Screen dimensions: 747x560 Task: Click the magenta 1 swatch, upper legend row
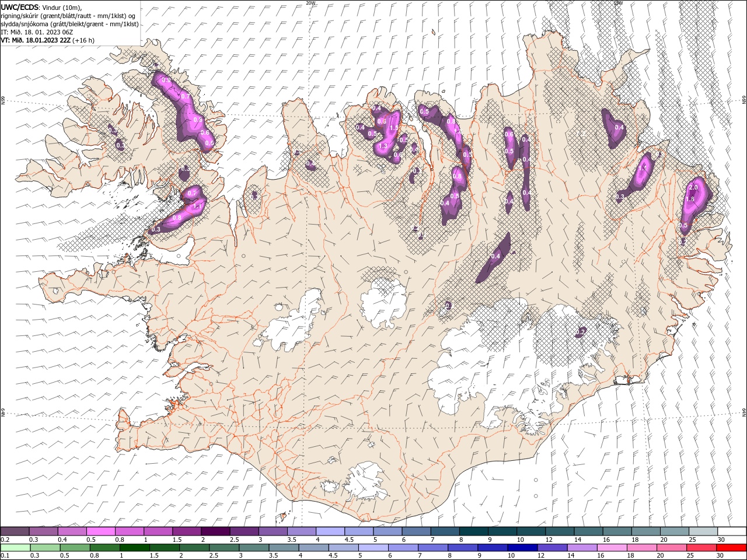(x=159, y=531)
